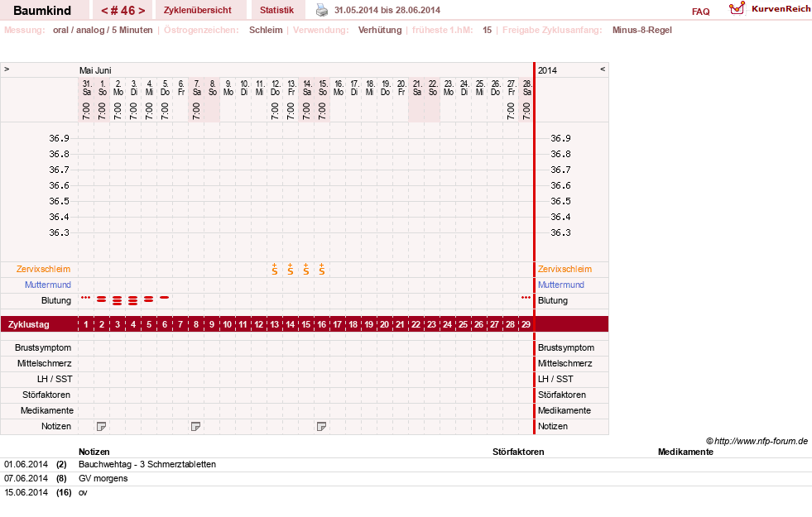Collapse chart with arrow beside 2014
Image resolution: width=812 pixels, height=517 pixels.
point(603,69)
